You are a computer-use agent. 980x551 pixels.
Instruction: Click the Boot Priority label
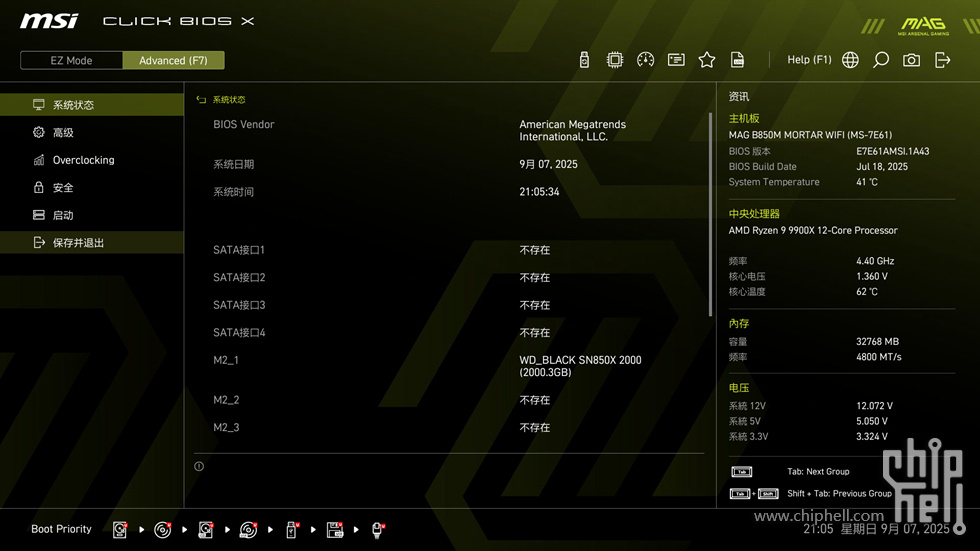[x=61, y=529]
